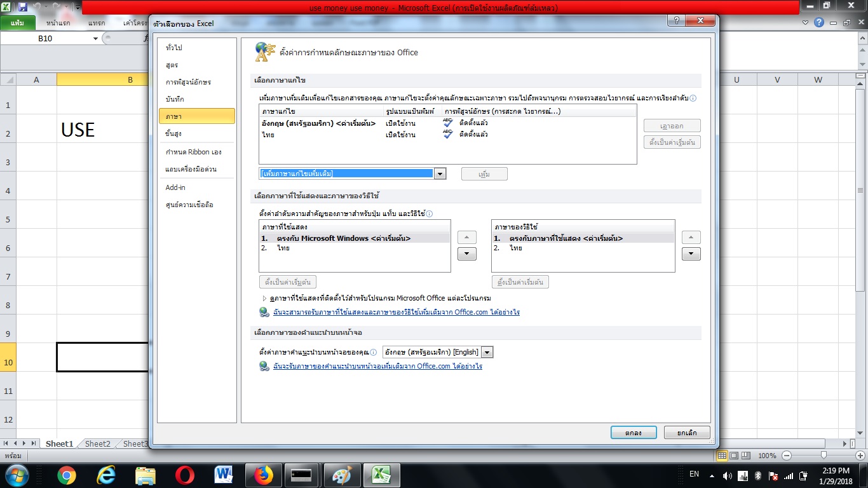This screenshot has width=868, height=488.
Task: Click the zoom out minus button
Action: pyautogui.click(x=787, y=456)
